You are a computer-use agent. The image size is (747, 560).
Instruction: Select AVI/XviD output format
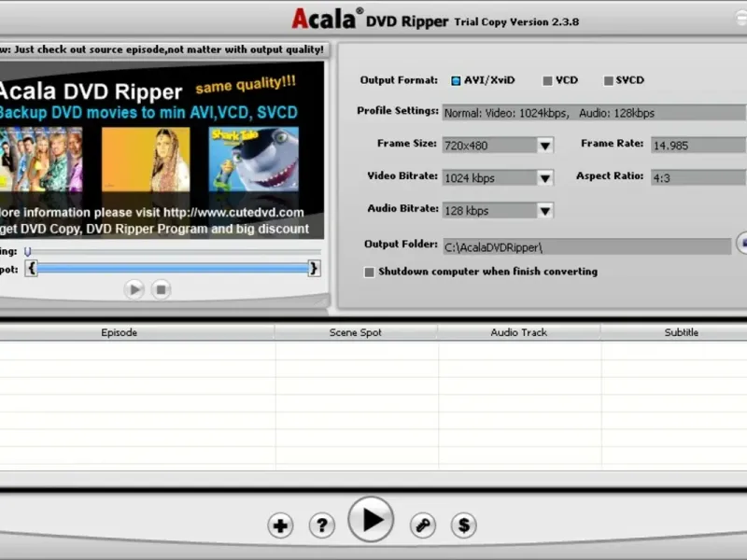pos(456,80)
